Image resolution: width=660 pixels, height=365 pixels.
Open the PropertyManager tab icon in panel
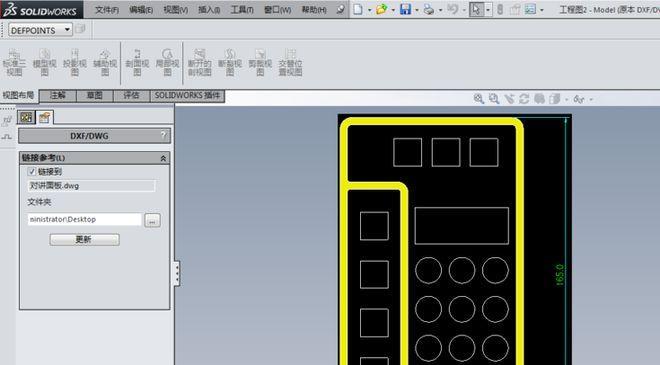(x=45, y=117)
